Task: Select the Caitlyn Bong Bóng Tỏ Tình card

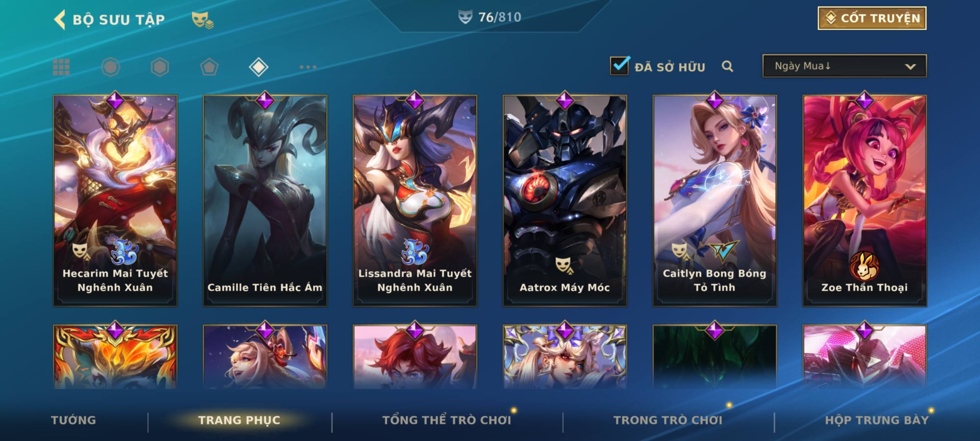Action: pyautogui.click(x=715, y=200)
